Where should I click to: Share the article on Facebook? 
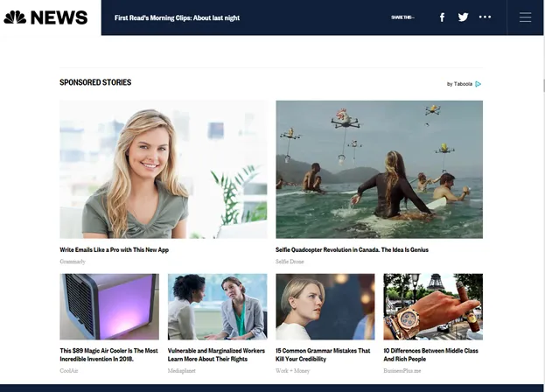pos(442,17)
